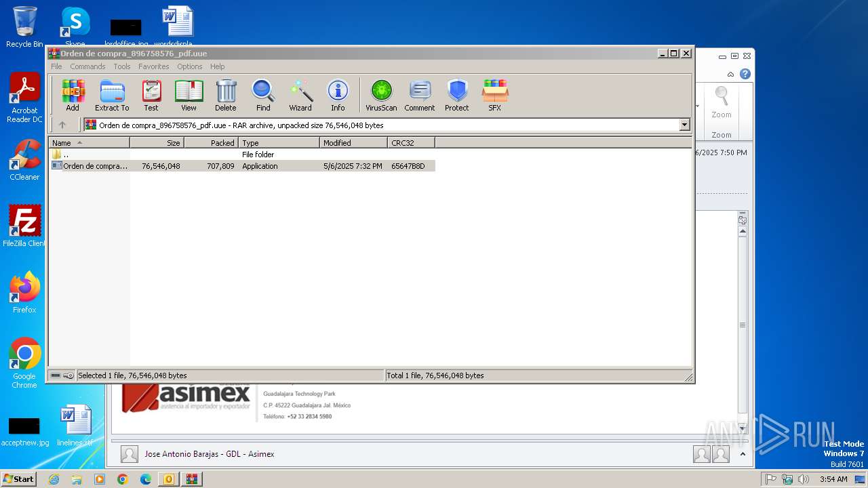Open Chrome from the taskbar
The height and width of the screenshot is (488, 868).
(x=122, y=479)
